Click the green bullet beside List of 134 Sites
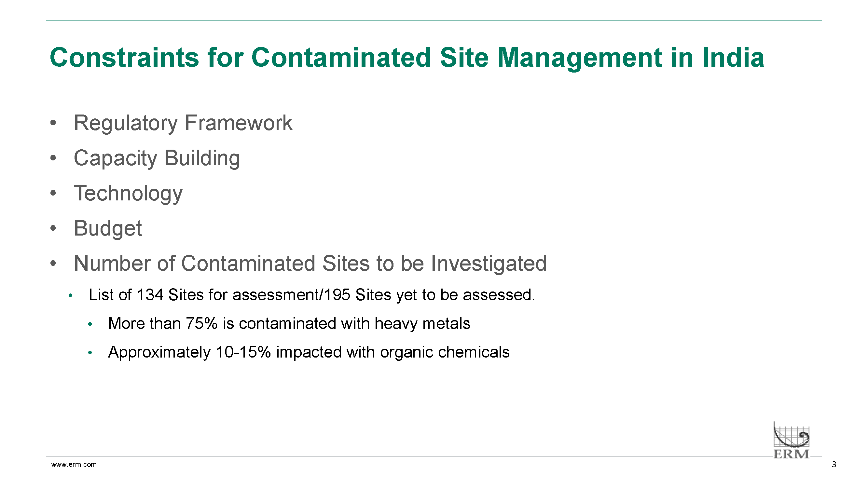 (x=70, y=296)
